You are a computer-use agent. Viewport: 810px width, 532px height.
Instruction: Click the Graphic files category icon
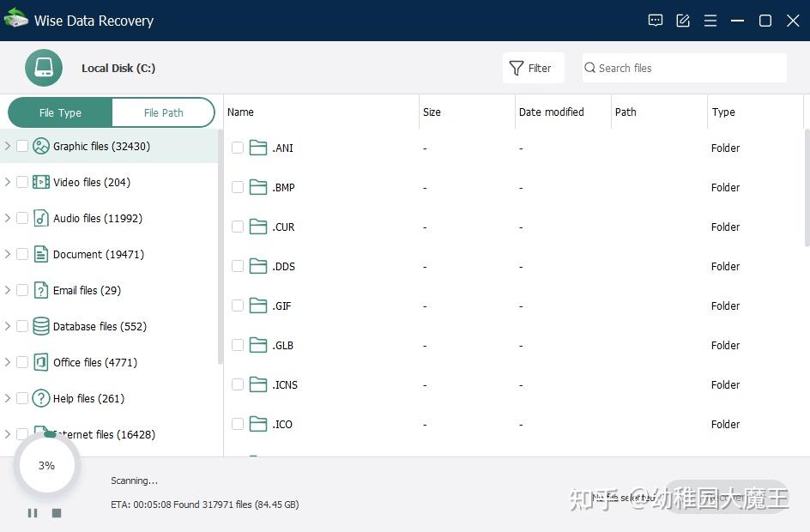coord(41,146)
